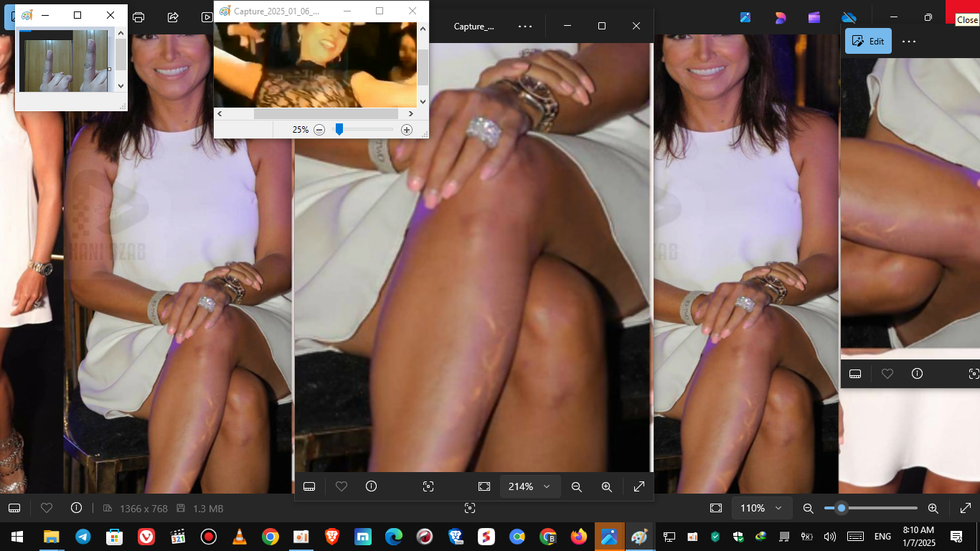Click the info icon in the 214% window
Image resolution: width=980 pixels, height=551 pixels.
coord(371,486)
